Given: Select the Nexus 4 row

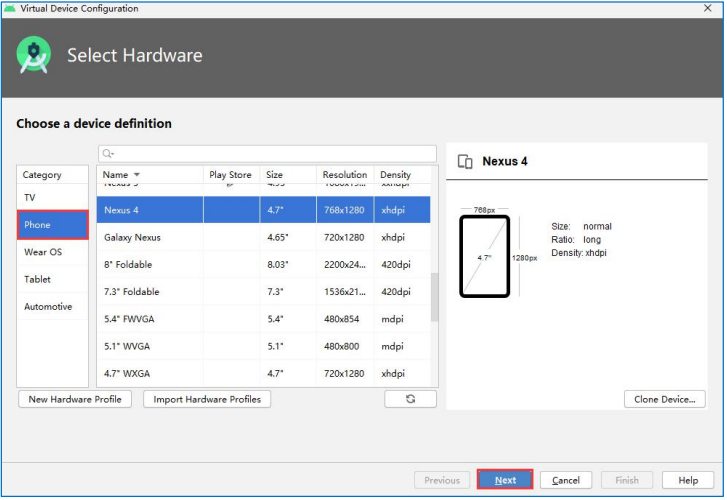Looking at the screenshot, I should coord(265,211).
